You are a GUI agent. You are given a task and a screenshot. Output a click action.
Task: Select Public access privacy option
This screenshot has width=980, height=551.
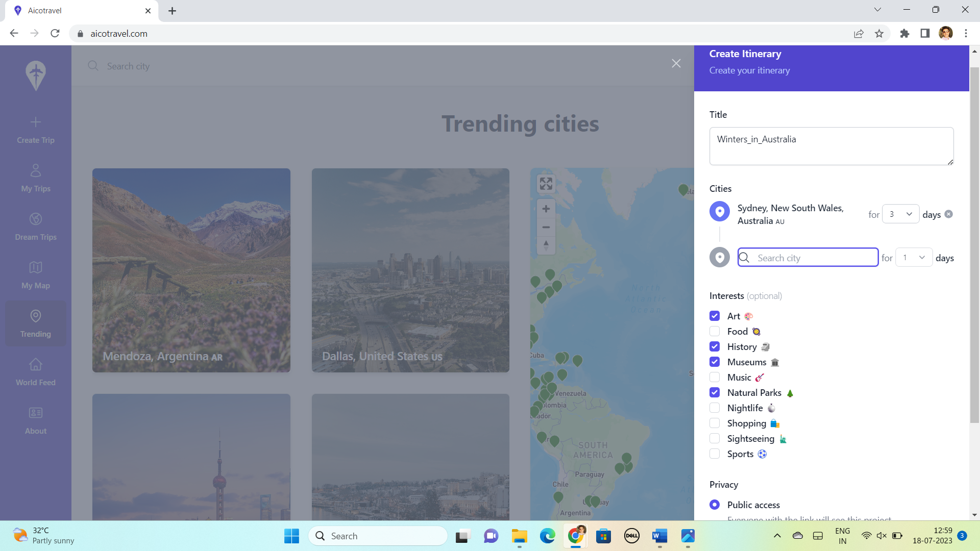(x=715, y=505)
